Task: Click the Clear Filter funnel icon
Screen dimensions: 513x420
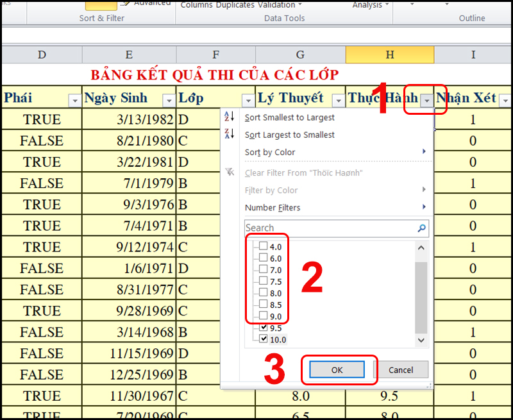Action: 230,173
